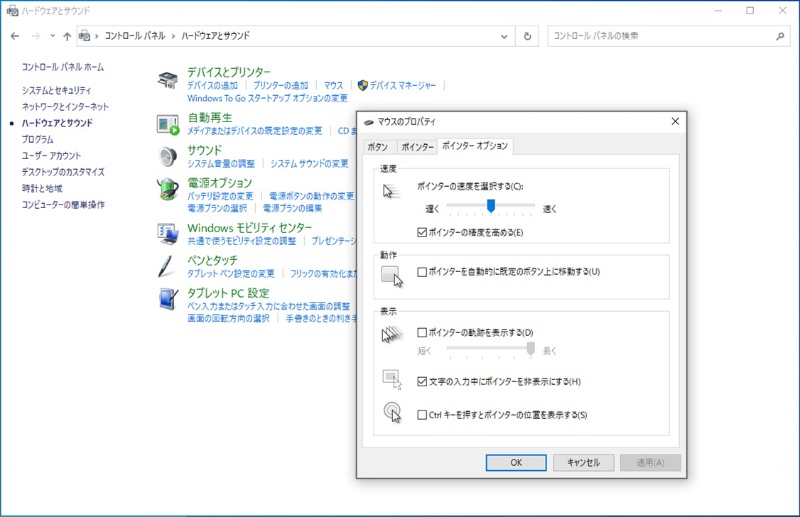The height and width of the screenshot is (517, 800).
Task: Switch to the ボタン tab
Action: coord(378,146)
